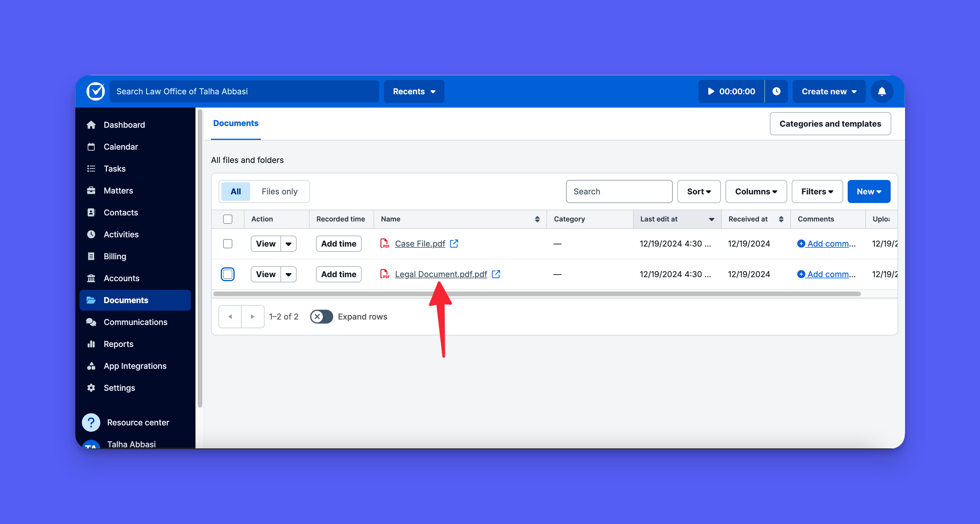The image size is (980, 524).
Task: Open Matters in the sidebar
Action: click(118, 191)
